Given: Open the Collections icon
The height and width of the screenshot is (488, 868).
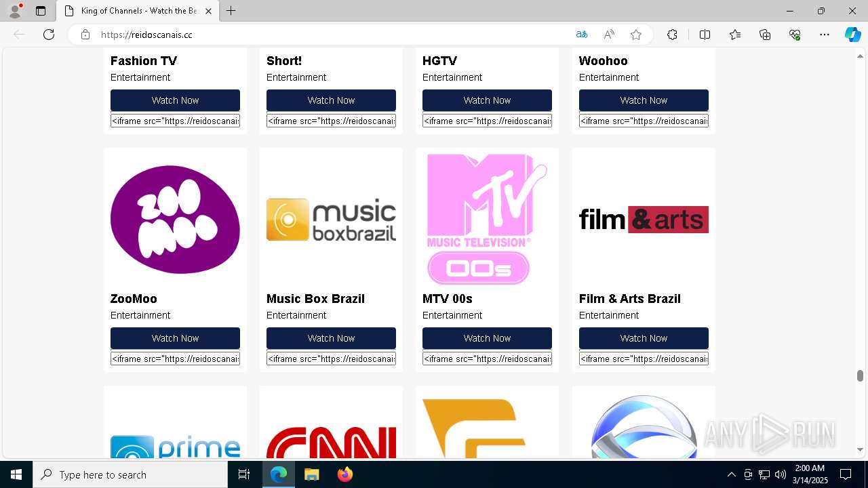Looking at the screenshot, I should pyautogui.click(x=765, y=35).
